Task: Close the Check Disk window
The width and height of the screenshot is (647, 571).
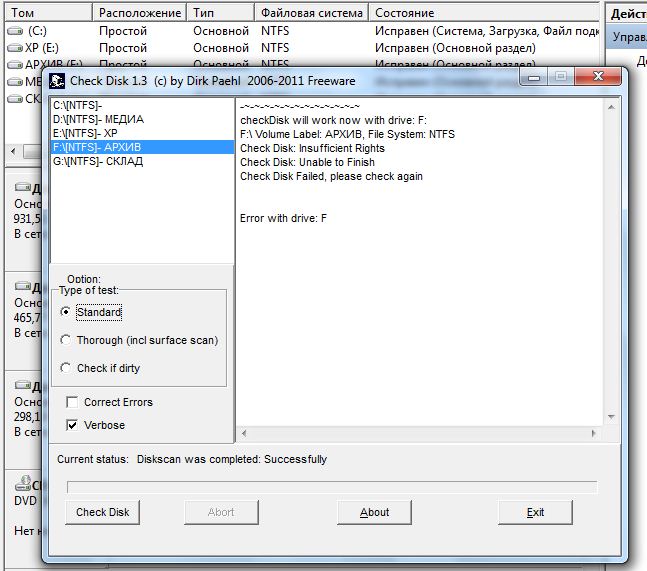Action: 598,78
